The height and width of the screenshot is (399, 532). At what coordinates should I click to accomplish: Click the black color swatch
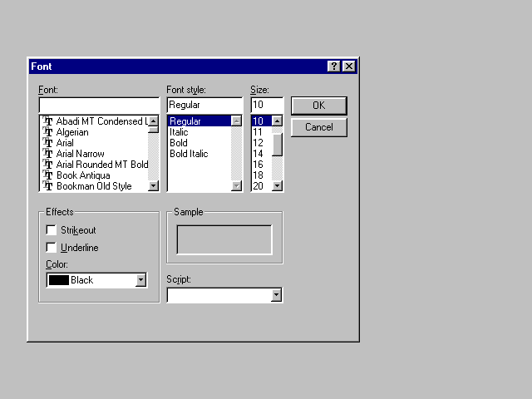click(58, 280)
